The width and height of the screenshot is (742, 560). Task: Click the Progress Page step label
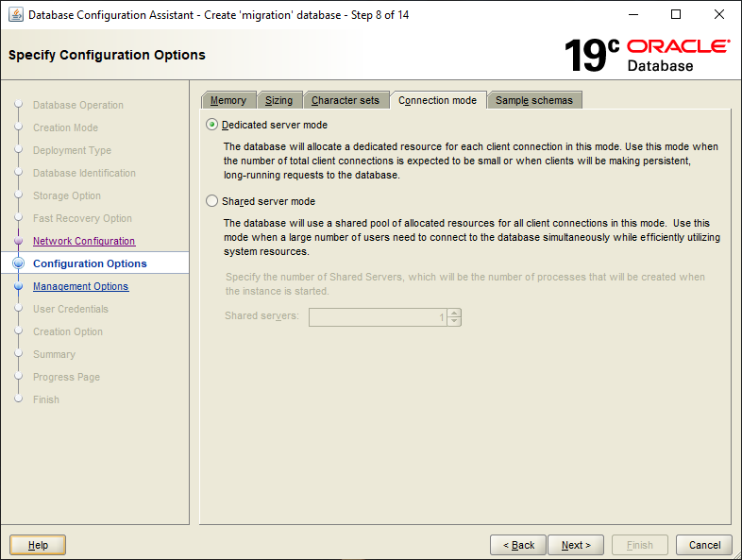(66, 378)
